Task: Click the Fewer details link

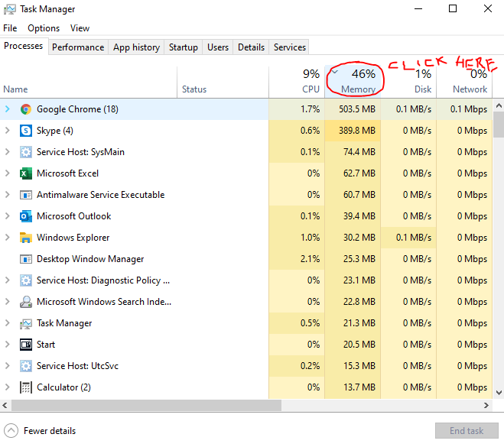Action: click(50, 431)
